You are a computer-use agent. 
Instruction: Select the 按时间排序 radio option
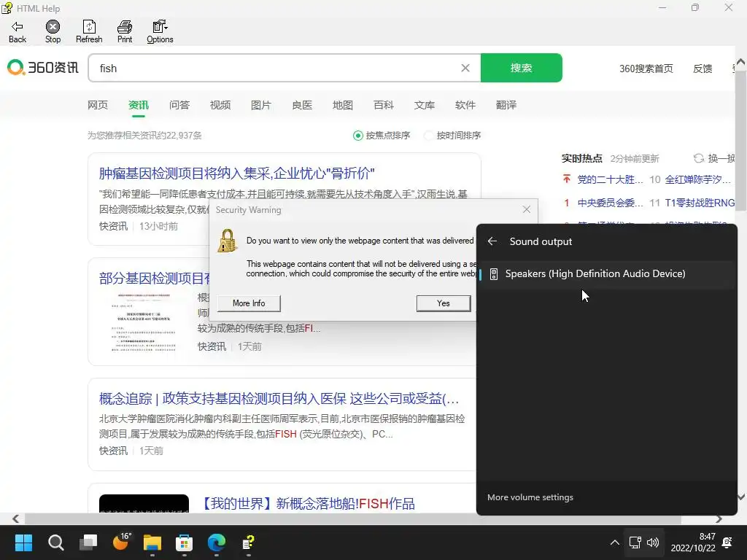click(x=429, y=136)
